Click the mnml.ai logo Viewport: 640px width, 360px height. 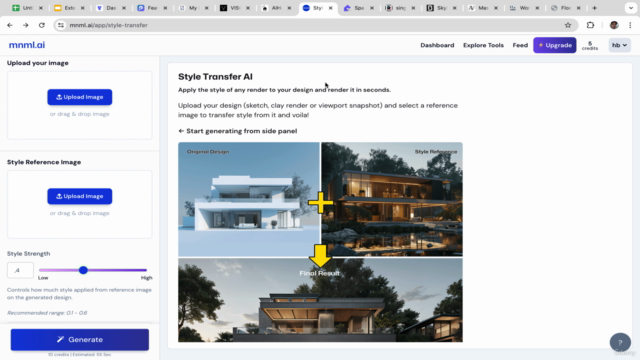pyautogui.click(x=27, y=45)
